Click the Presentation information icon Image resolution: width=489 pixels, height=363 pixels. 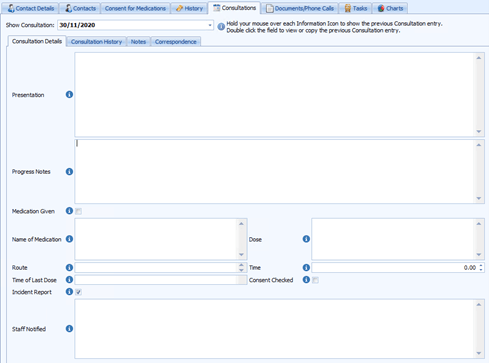coord(69,95)
